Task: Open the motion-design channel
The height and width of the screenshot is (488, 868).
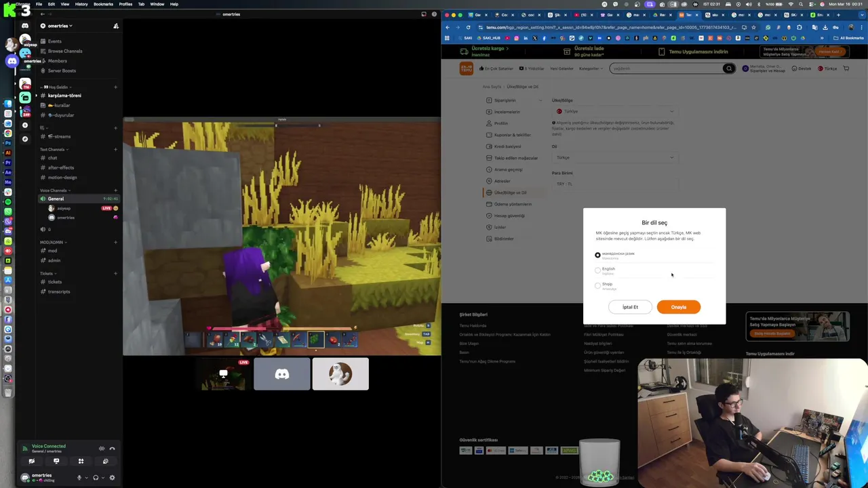Action: [x=62, y=178]
